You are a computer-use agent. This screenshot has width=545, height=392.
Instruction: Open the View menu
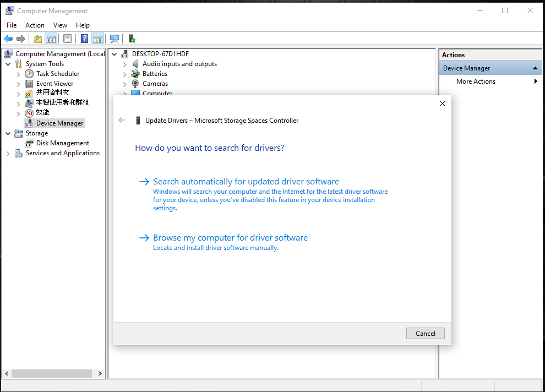point(60,25)
